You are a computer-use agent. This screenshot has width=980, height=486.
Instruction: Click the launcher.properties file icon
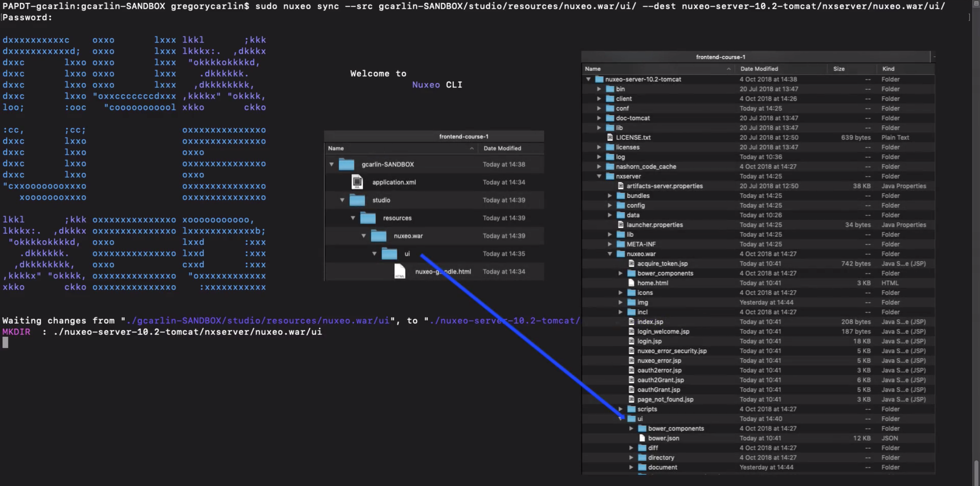[620, 225]
